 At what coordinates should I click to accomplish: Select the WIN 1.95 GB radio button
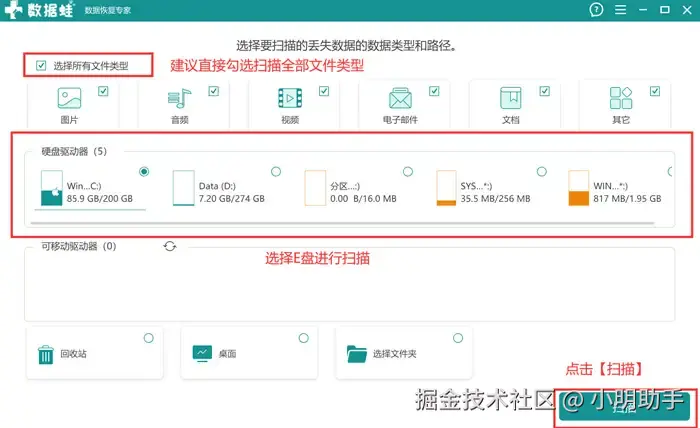[x=671, y=171]
